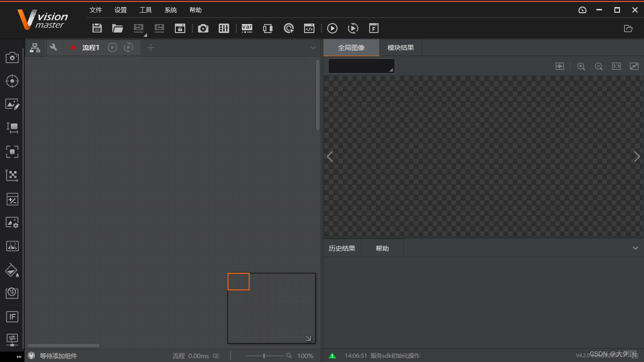The width and height of the screenshot is (644, 362).
Task: Click the green warning status icon
Action: tap(332, 356)
